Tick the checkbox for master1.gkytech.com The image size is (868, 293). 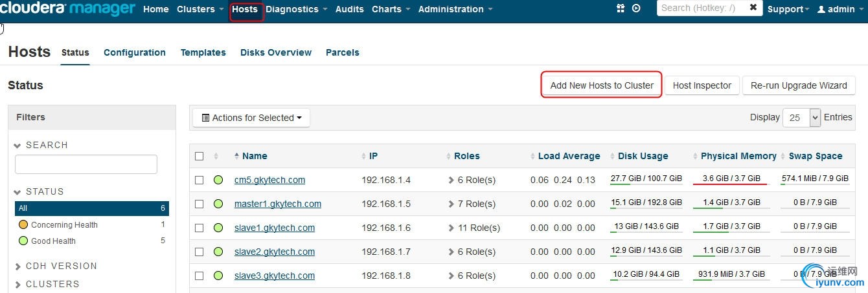coord(200,204)
